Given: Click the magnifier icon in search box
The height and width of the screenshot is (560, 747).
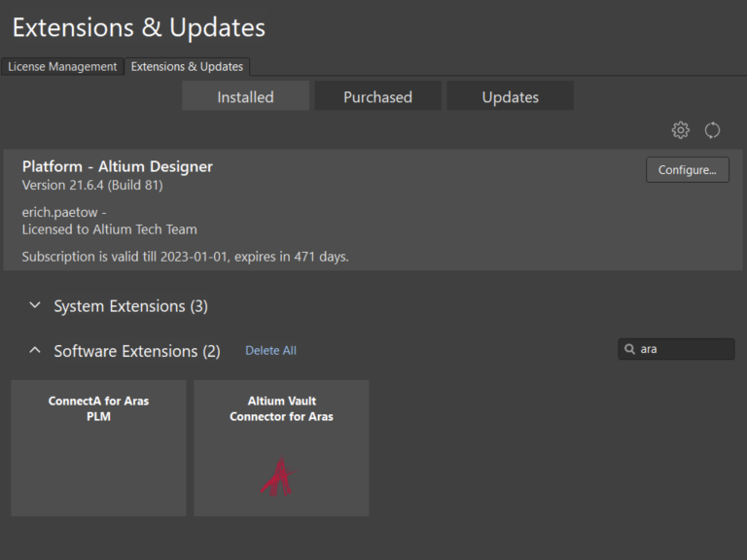Looking at the screenshot, I should click(x=630, y=349).
